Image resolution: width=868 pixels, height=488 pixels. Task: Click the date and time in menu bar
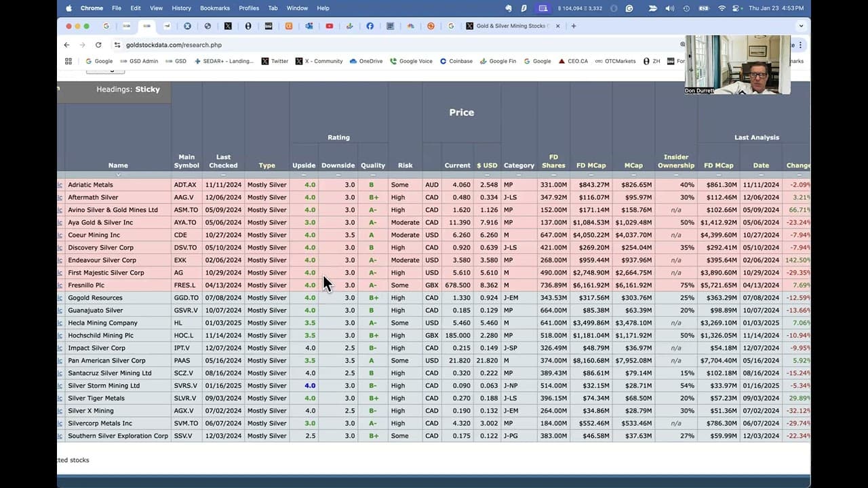coord(776,8)
